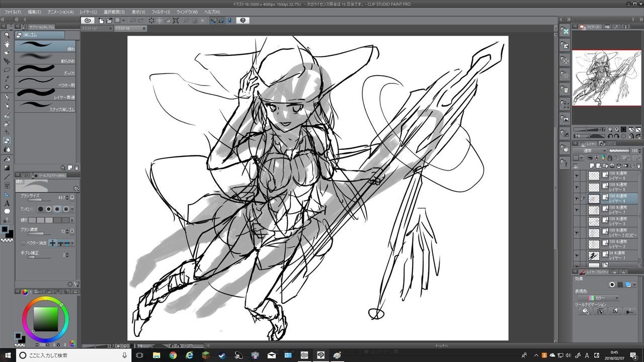Open the Windows Start menu

[8, 355]
